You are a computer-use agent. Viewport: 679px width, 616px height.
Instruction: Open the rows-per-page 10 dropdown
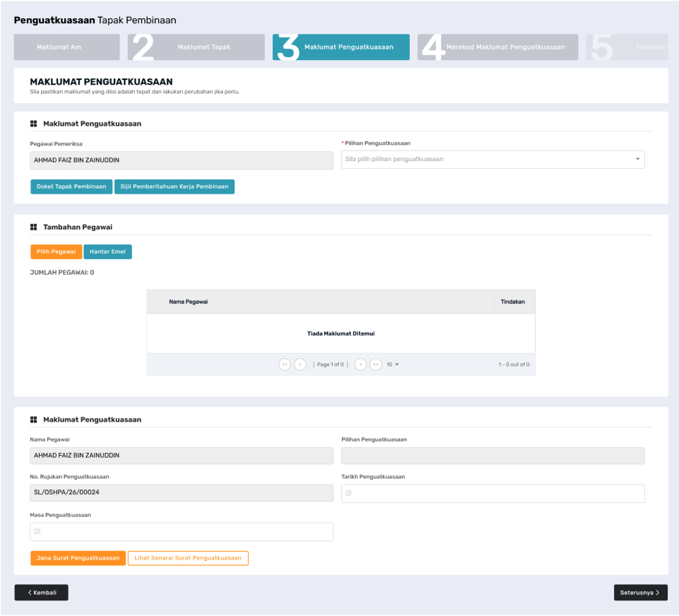click(392, 365)
